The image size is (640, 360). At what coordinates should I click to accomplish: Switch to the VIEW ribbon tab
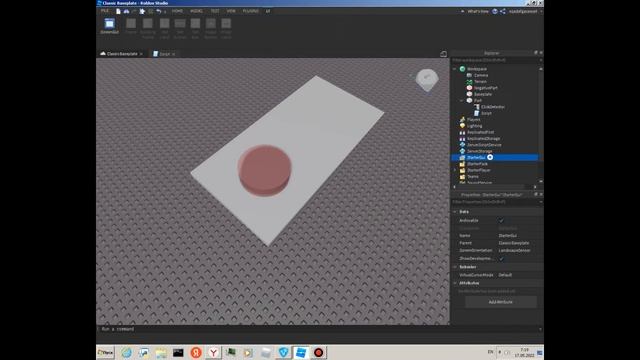[231, 11]
